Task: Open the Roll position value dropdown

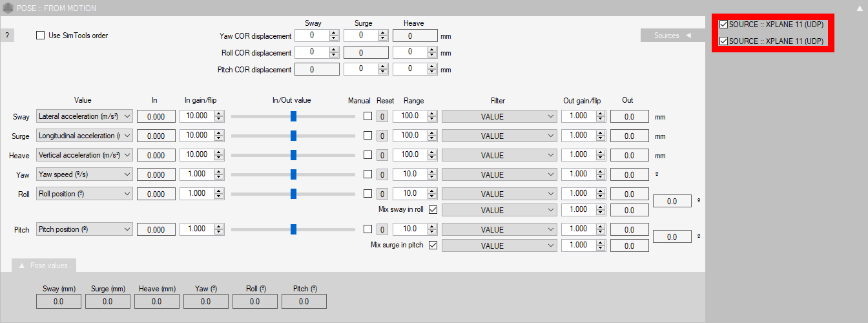Action: [x=85, y=194]
